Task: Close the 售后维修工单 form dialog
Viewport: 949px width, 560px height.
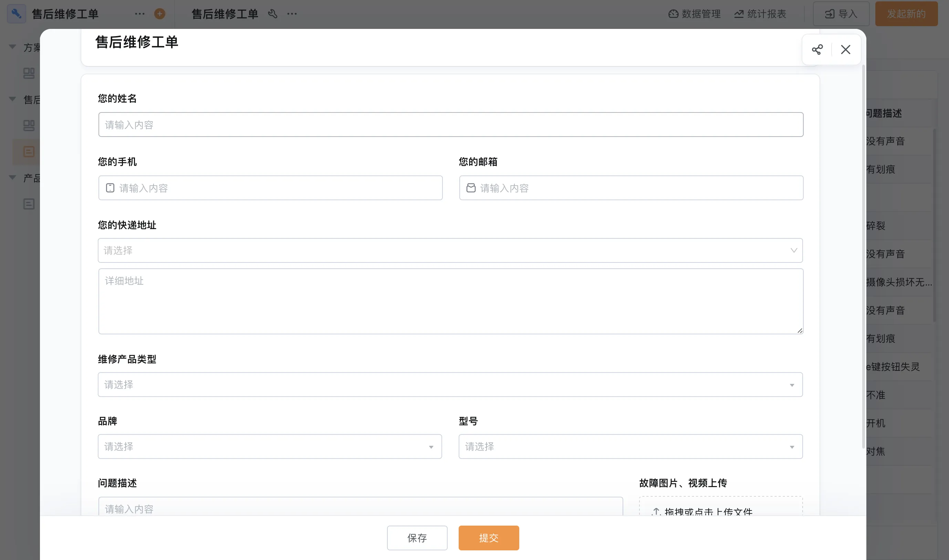Action: click(846, 50)
